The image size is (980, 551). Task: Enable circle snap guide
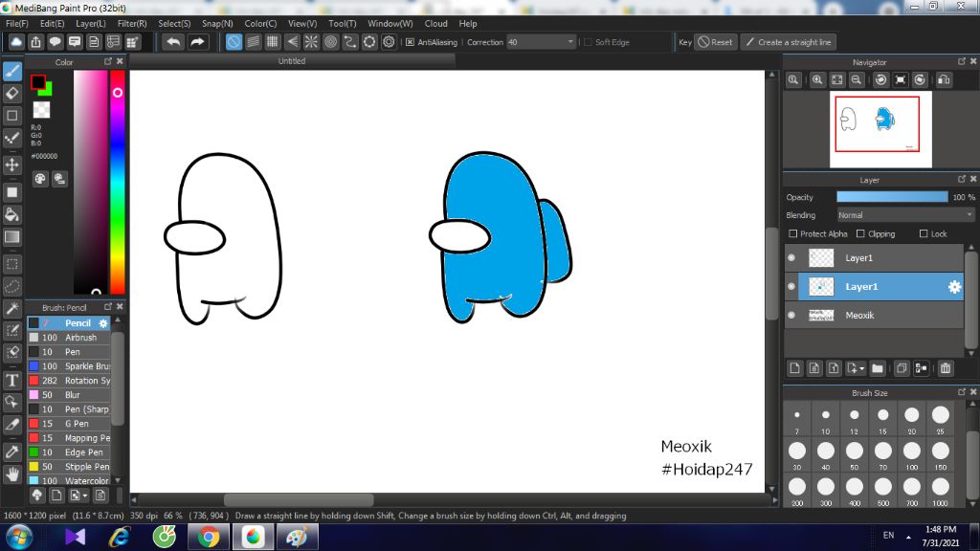(x=330, y=42)
